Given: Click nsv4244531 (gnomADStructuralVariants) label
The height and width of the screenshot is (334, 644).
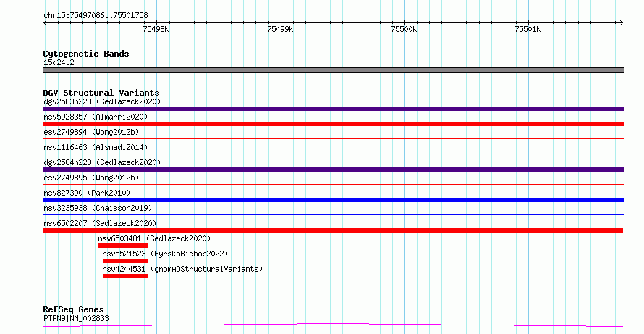Looking at the screenshot, I should click(x=182, y=269).
